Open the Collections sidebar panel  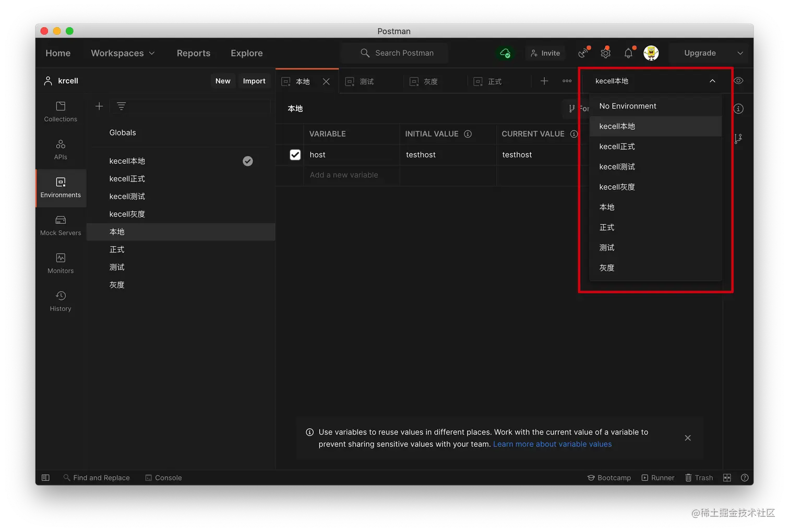coord(61,112)
